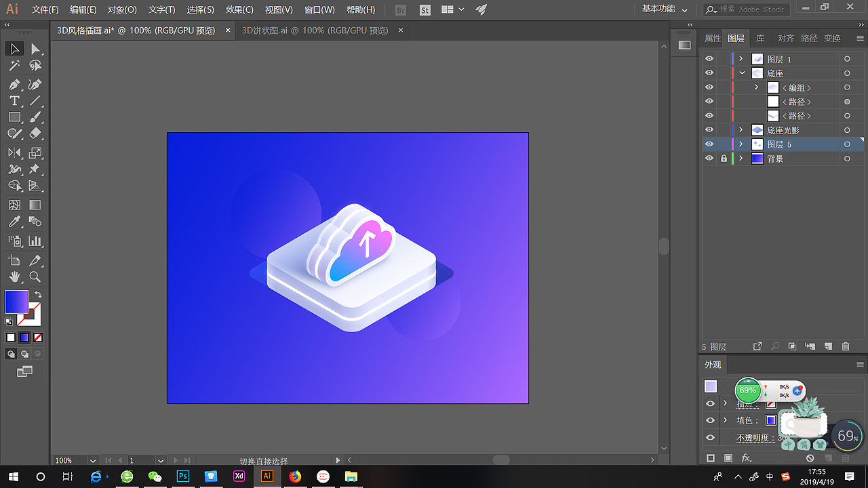
Task: Pick the Paintbrush tool
Action: click(35, 117)
